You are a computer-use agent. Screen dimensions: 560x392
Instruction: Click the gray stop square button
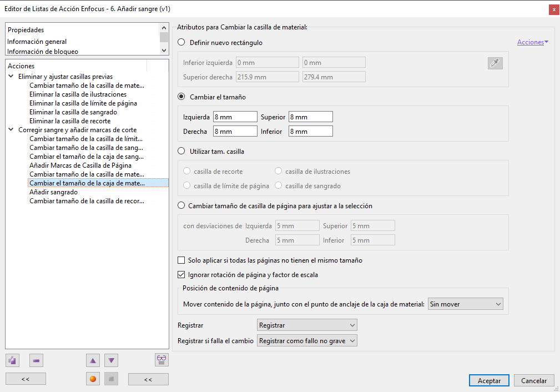click(x=111, y=379)
